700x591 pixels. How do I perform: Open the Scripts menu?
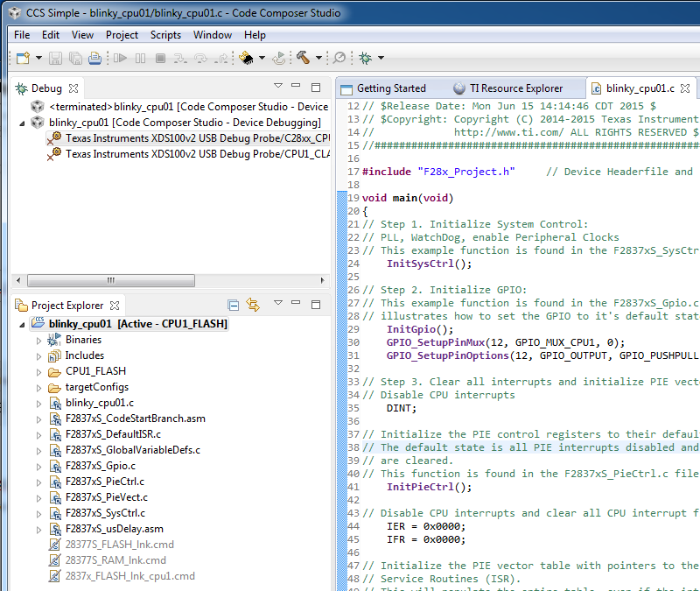pos(165,35)
